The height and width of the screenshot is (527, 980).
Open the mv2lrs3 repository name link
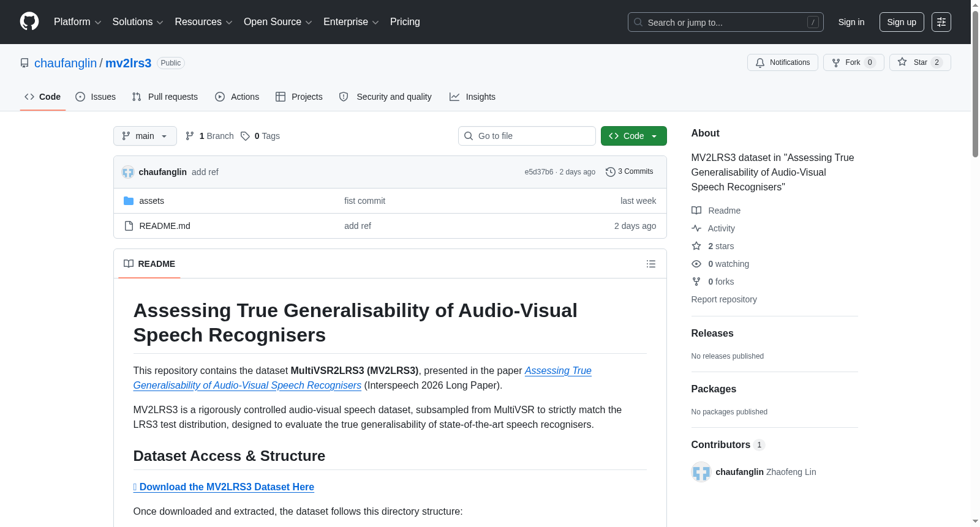pyautogui.click(x=128, y=63)
